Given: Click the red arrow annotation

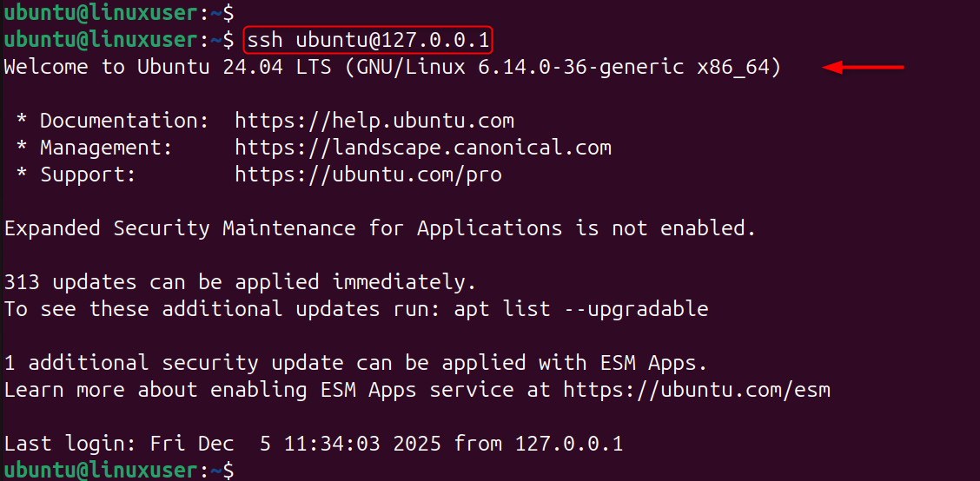Looking at the screenshot, I should click(864, 67).
